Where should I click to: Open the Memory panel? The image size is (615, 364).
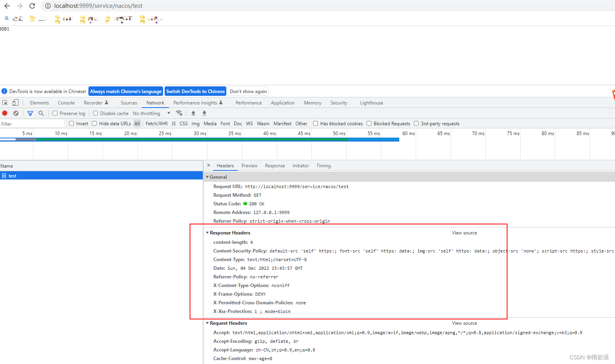[x=312, y=103]
